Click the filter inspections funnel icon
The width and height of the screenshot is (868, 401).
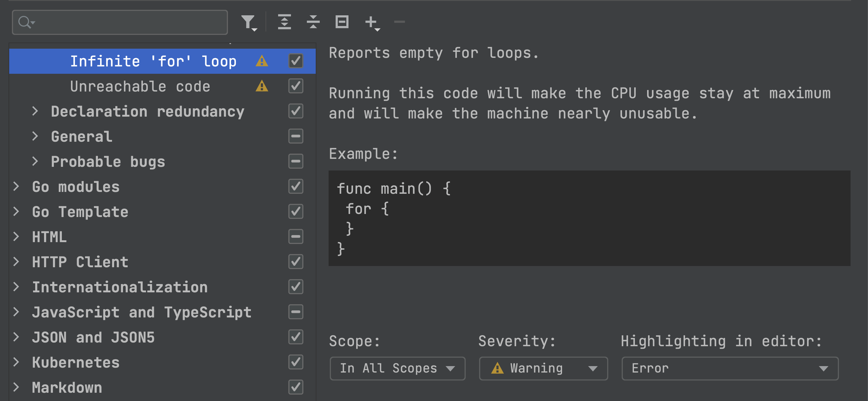(x=249, y=22)
